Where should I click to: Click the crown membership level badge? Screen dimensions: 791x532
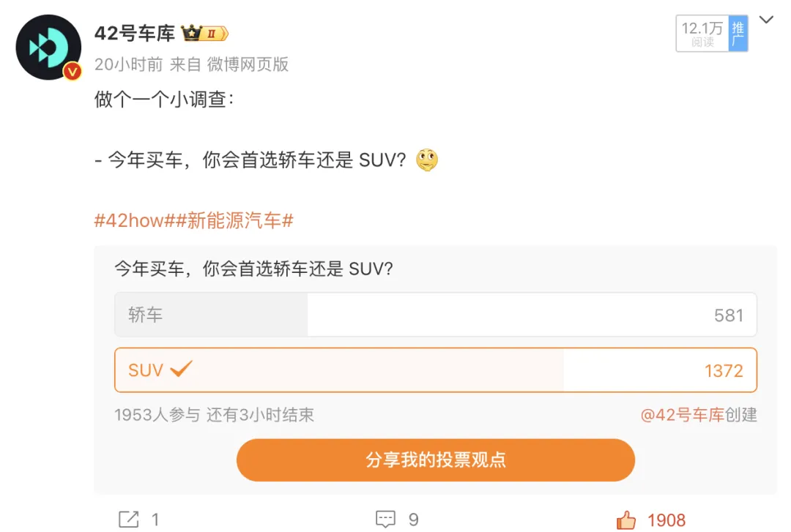[205, 34]
